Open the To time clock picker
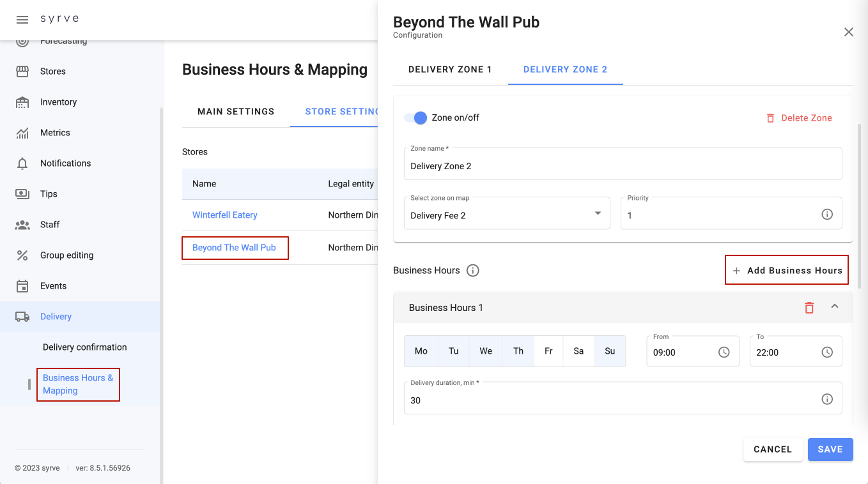 pyautogui.click(x=827, y=352)
